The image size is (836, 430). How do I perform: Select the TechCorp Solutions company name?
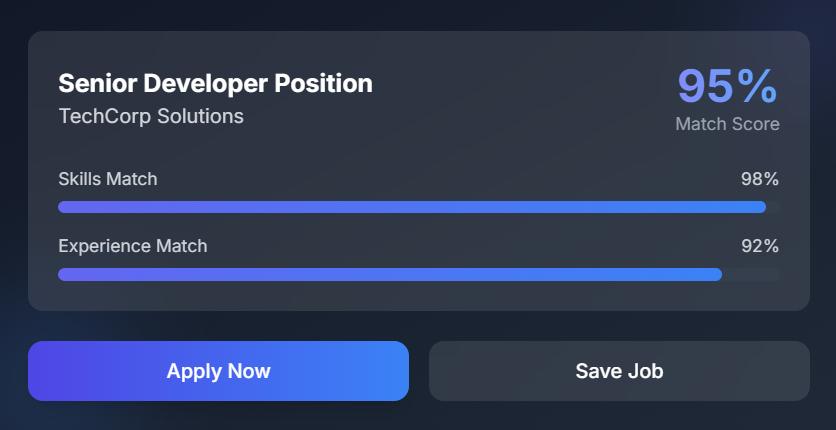(x=151, y=116)
